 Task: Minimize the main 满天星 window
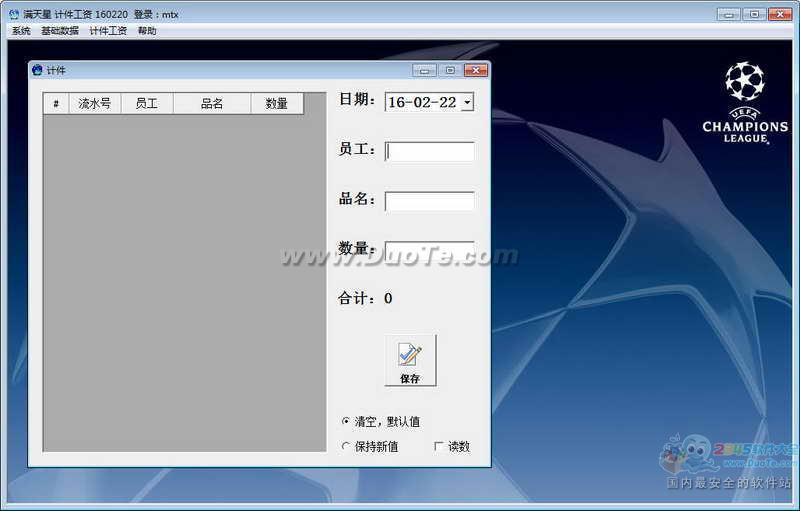point(729,14)
